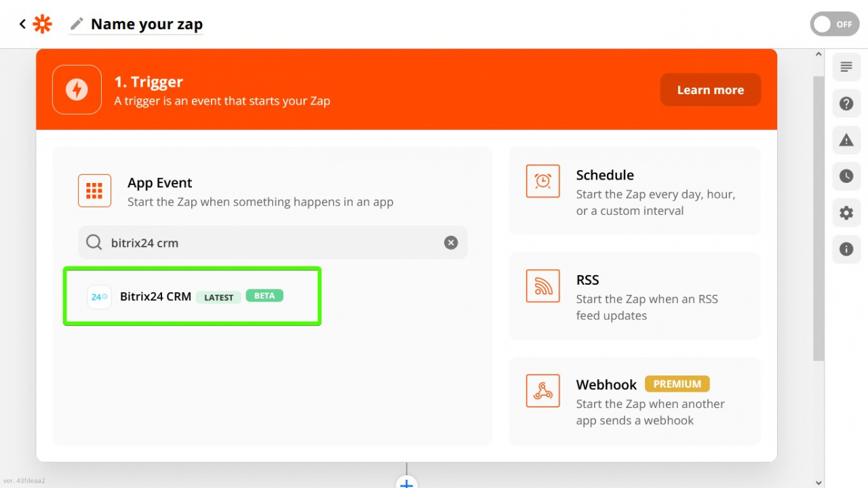The image size is (868, 488).
Task: Click the scrollbar down arrow
Action: pos(818,483)
